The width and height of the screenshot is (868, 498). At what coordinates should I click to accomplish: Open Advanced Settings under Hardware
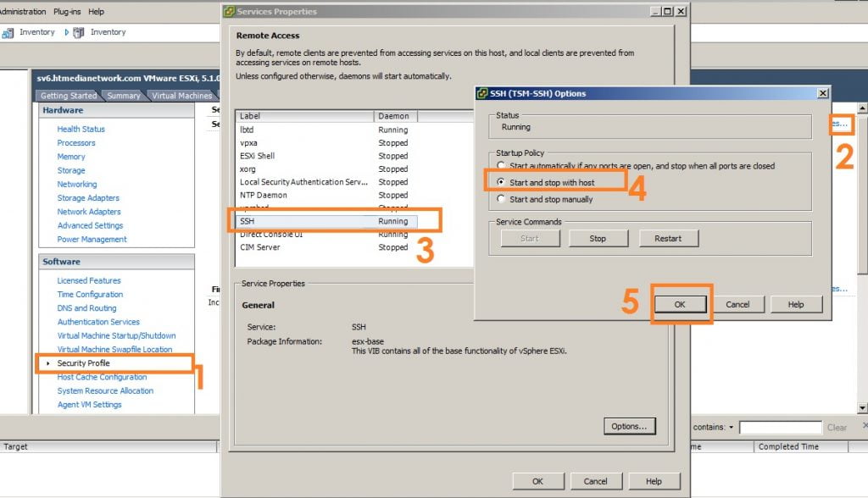90,226
